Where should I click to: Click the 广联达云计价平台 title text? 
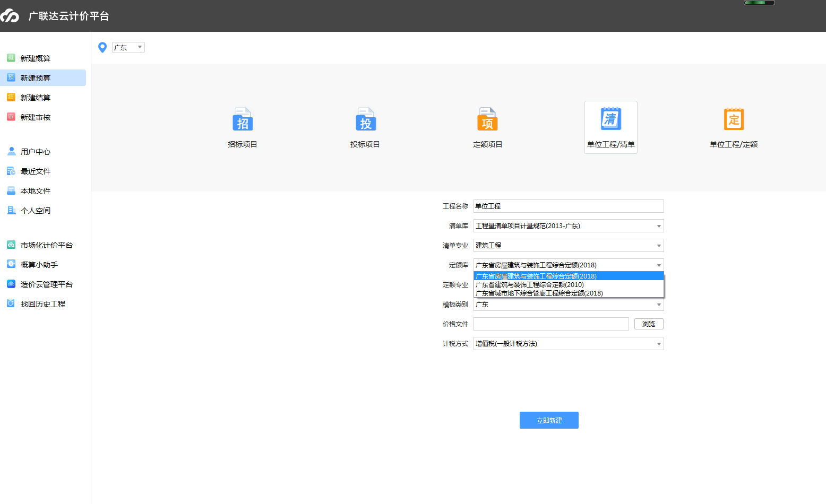click(68, 16)
